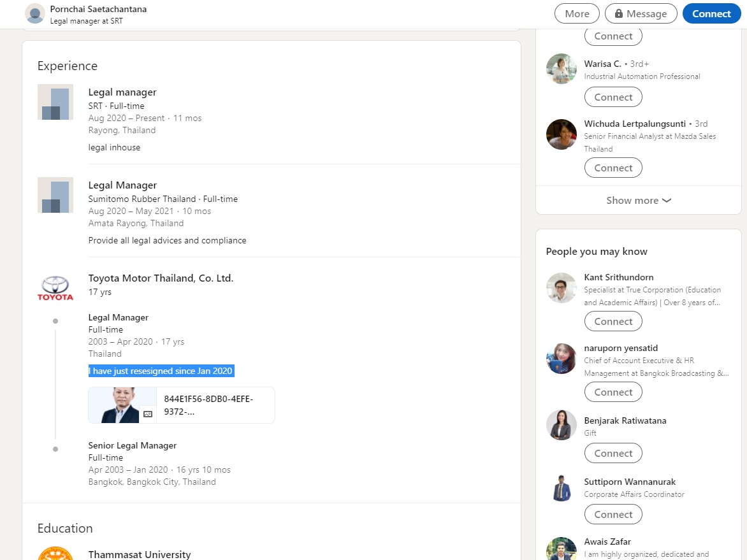The image size is (747, 560).
Task: Connect with Suttiporn Wannanurak
Action: (613, 514)
